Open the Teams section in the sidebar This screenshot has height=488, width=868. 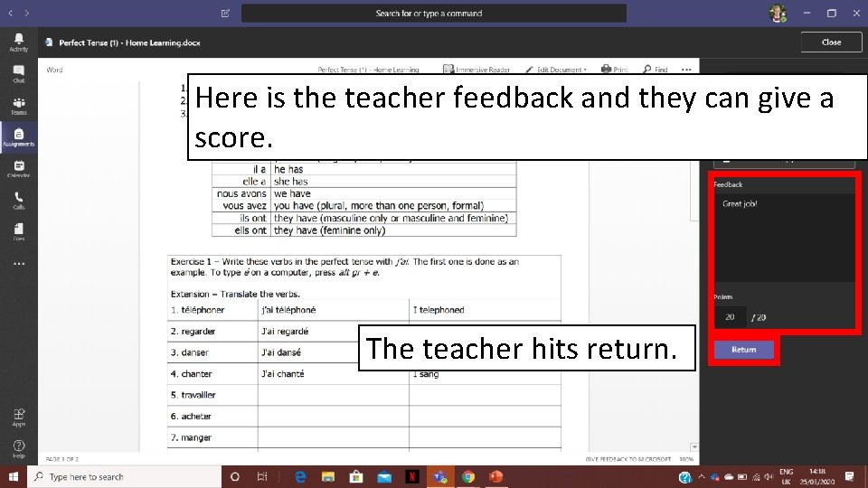point(18,106)
